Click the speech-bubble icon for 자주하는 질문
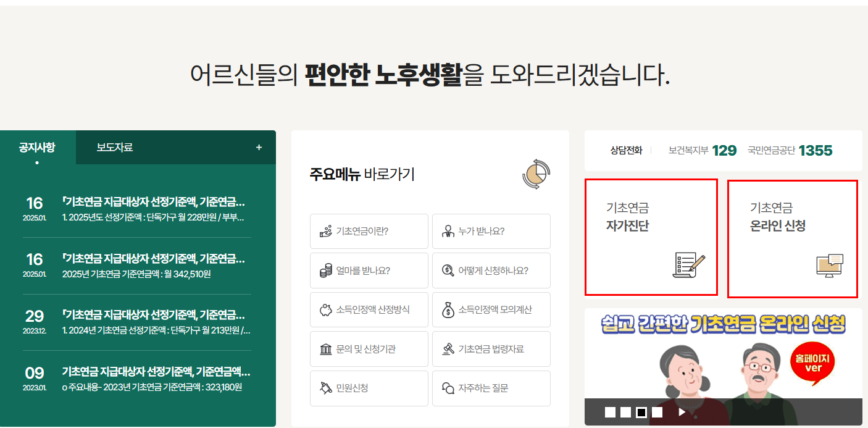Viewport: 868px width, 428px height. click(x=447, y=388)
